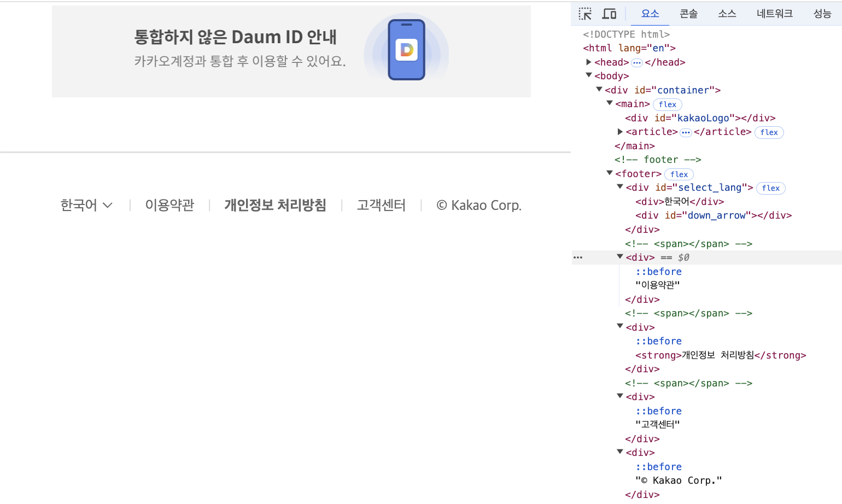Open the three-dot menu beside selected div
The height and width of the screenshot is (504, 842).
tap(578, 257)
